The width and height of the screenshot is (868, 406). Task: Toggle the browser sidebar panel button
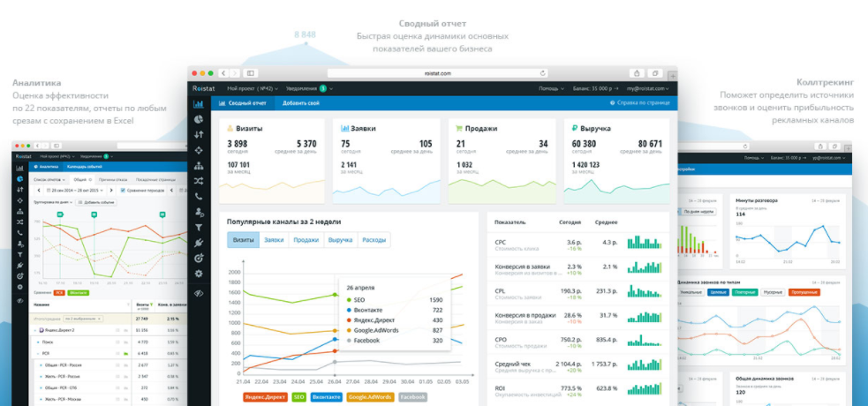250,73
